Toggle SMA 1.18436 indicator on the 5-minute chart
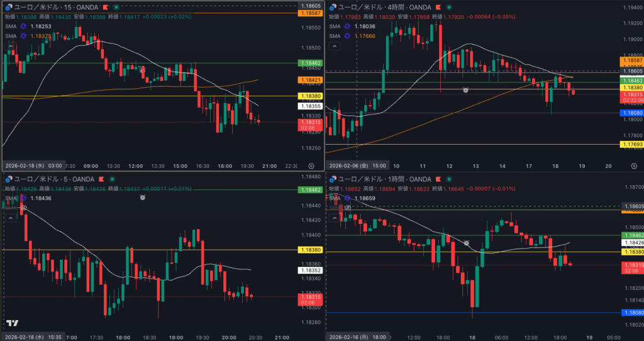Viewport: 644px width, 341px height. tap(24, 198)
